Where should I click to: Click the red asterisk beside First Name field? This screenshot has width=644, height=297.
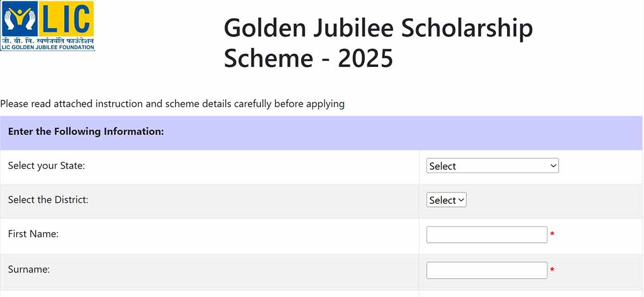(x=552, y=235)
